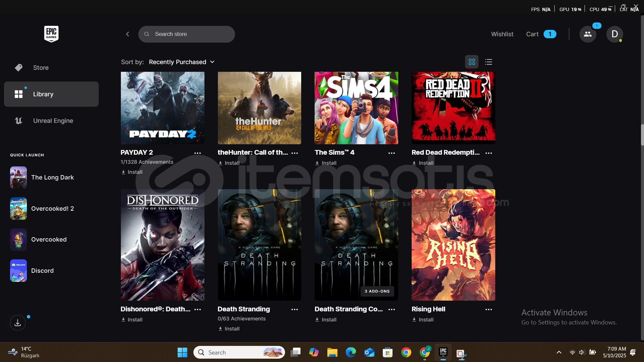Click the 3 ADD-ONS badge

click(377, 291)
